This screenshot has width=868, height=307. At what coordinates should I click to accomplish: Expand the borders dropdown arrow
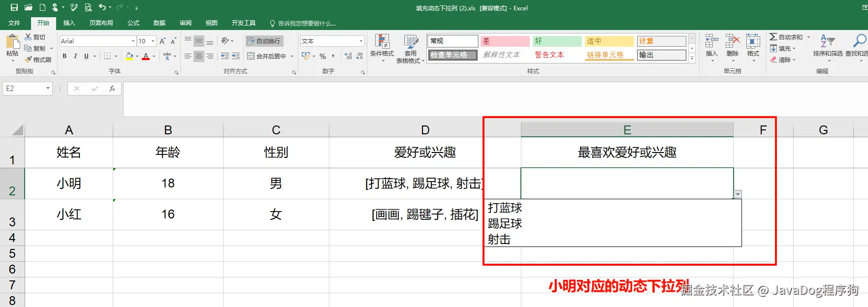click(116, 57)
